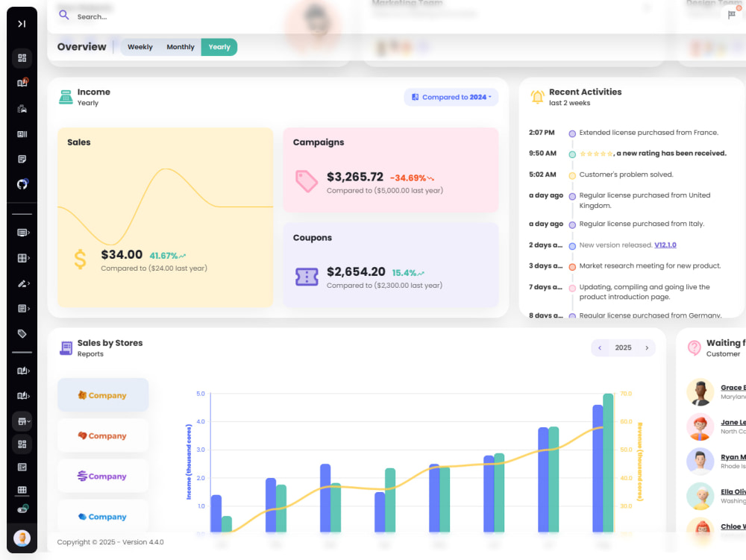
Task: Click Jane's avatar thumbnail
Action: 700,427
